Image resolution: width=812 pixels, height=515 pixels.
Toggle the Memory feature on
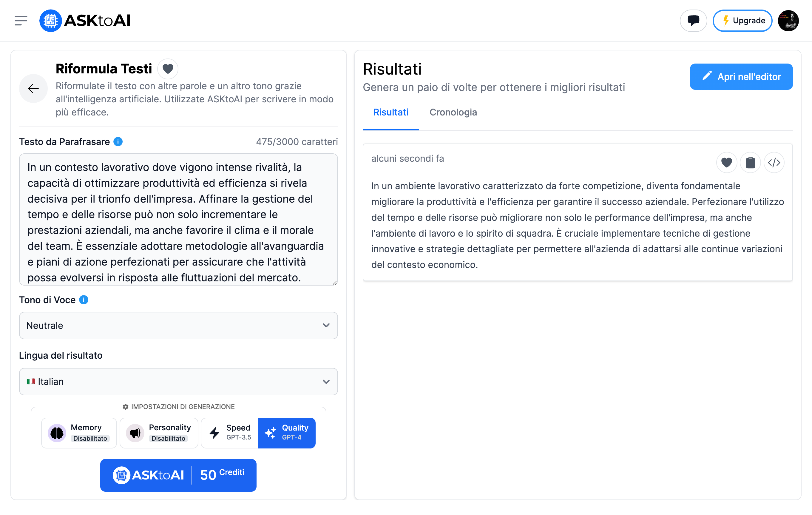(x=79, y=432)
